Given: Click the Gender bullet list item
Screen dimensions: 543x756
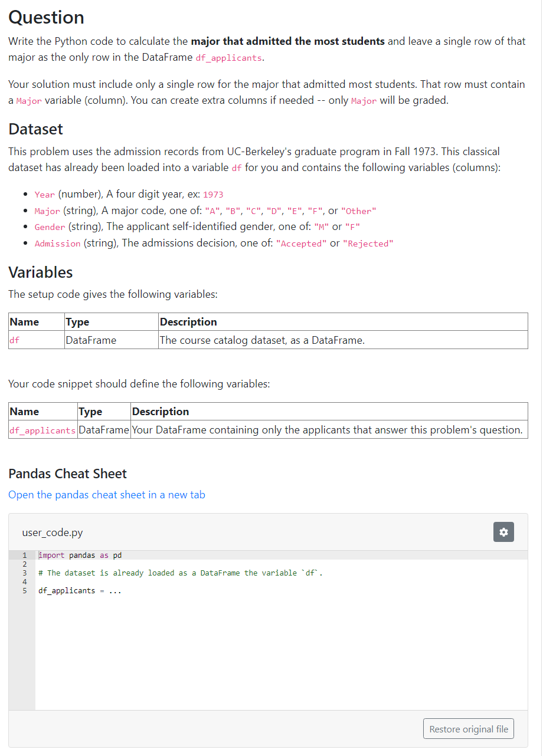Looking at the screenshot, I should pyautogui.click(x=50, y=227).
